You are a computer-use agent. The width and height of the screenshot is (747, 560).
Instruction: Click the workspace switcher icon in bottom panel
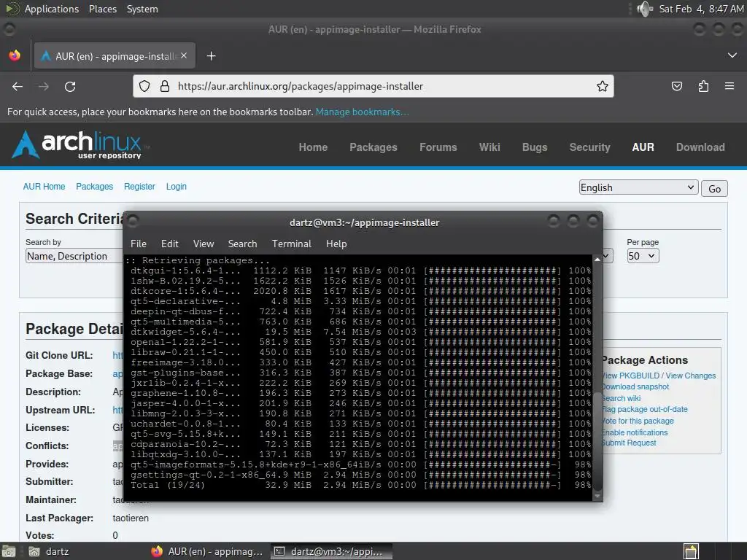click(691, 551)
